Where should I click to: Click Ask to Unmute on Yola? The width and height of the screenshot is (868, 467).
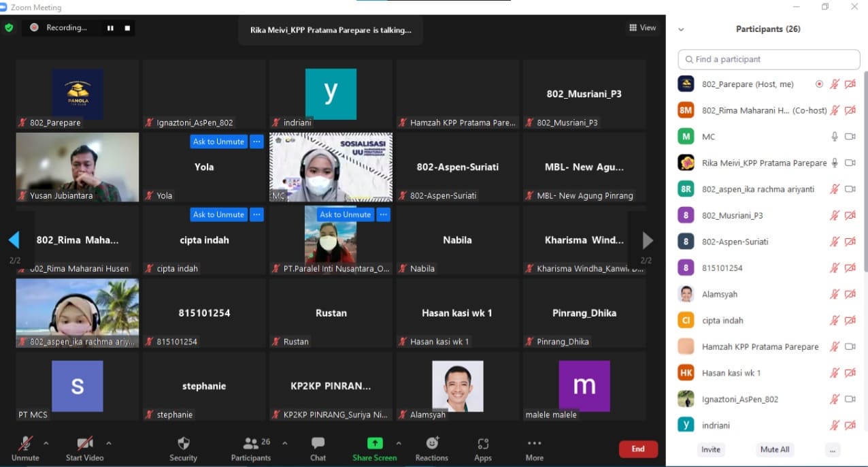coord(218,142)
